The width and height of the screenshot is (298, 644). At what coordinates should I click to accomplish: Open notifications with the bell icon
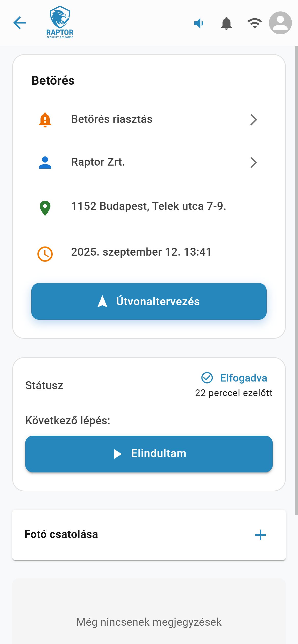tap(226, 23)
